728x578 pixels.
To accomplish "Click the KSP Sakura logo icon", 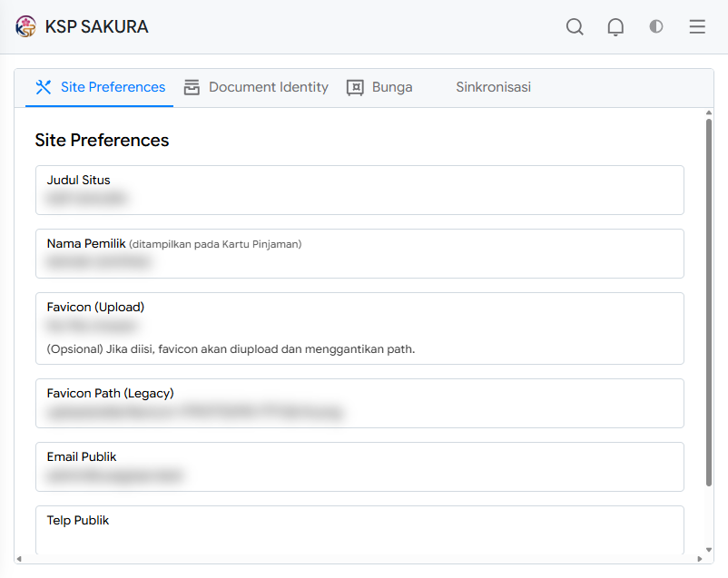I will coord(25,26).
